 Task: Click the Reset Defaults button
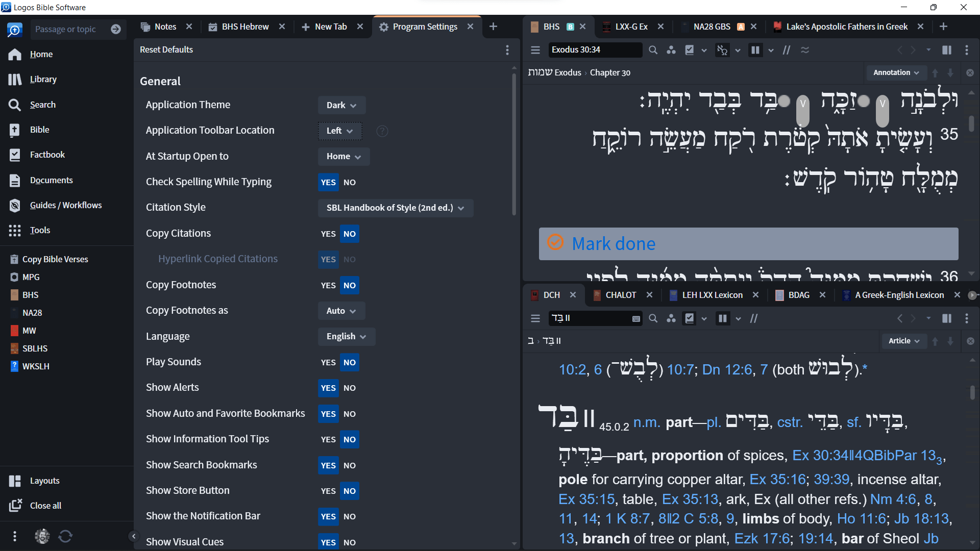[166, 49]
